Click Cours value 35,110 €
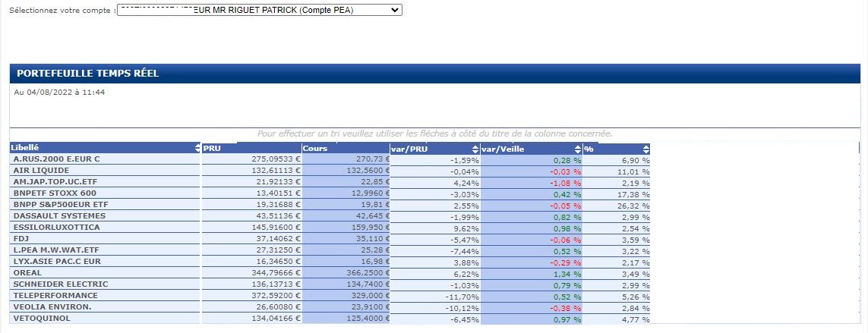 (373, 238)
